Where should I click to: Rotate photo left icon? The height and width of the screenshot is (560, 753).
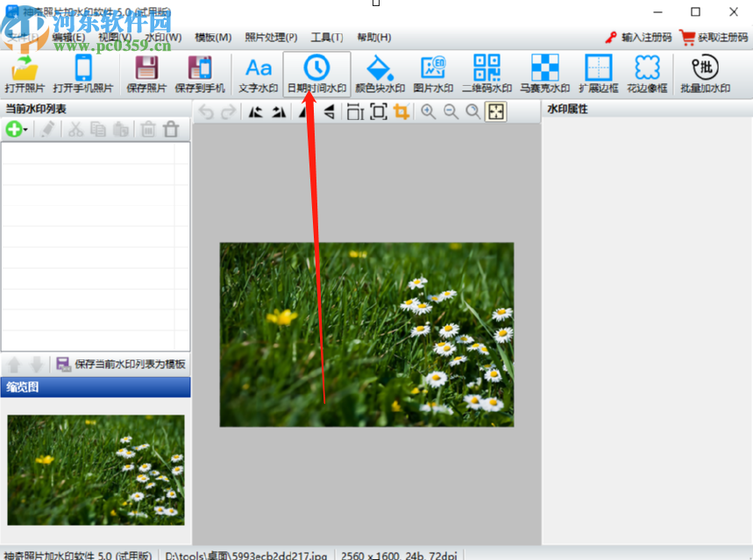click(x=255, y=112)
